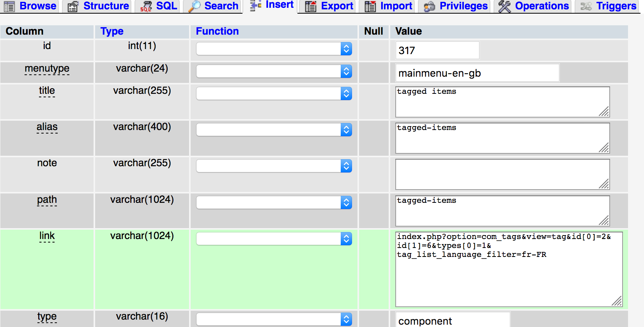Open function dropdown for alias row
The width and height of the screenshot is (644, 327).
pos(274,130)
